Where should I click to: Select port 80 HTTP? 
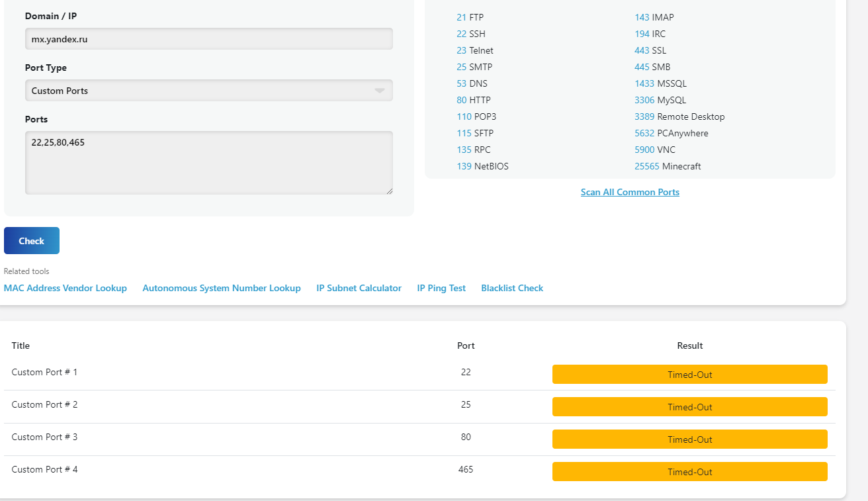[474, 100]
